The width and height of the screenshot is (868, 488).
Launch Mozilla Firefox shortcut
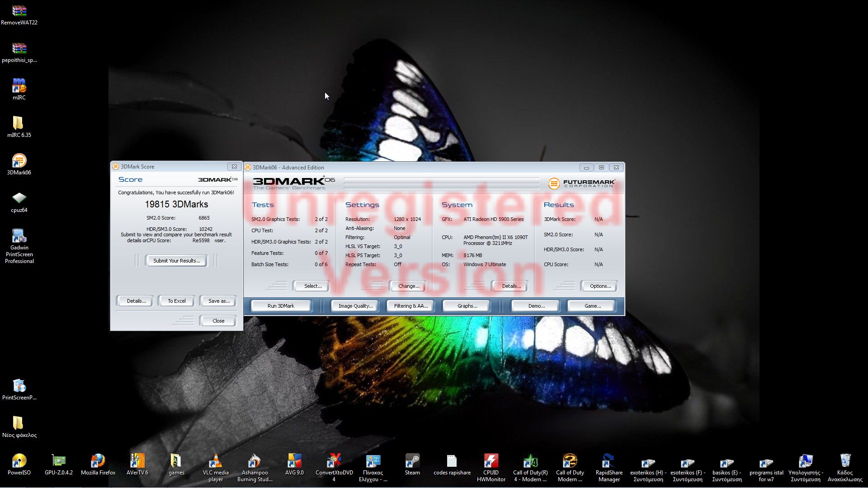coord(98,461)
